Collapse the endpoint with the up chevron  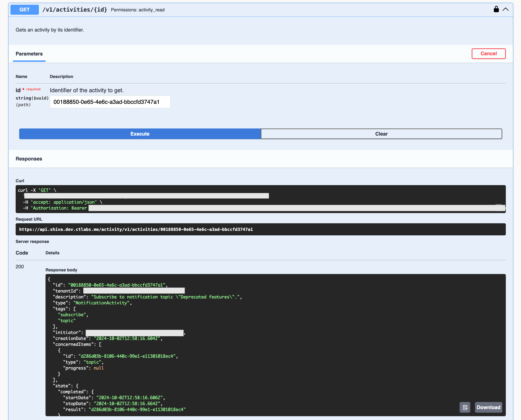coord(506,9)
